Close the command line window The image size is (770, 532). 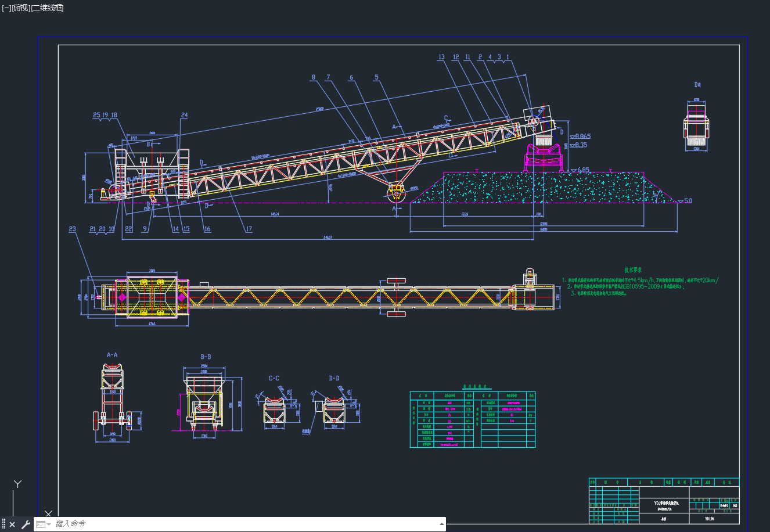(x=12, y=524)
